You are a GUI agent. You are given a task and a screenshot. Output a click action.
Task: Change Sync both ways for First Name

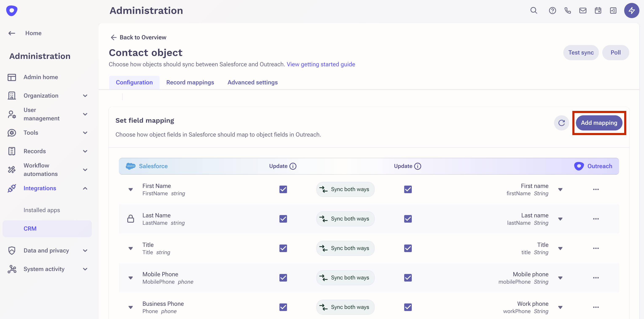point(345,189)
